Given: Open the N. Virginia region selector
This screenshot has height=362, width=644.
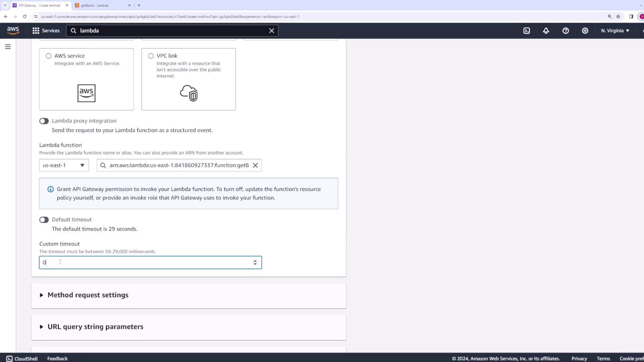Looking at the screenshot, I should point(615,31).
